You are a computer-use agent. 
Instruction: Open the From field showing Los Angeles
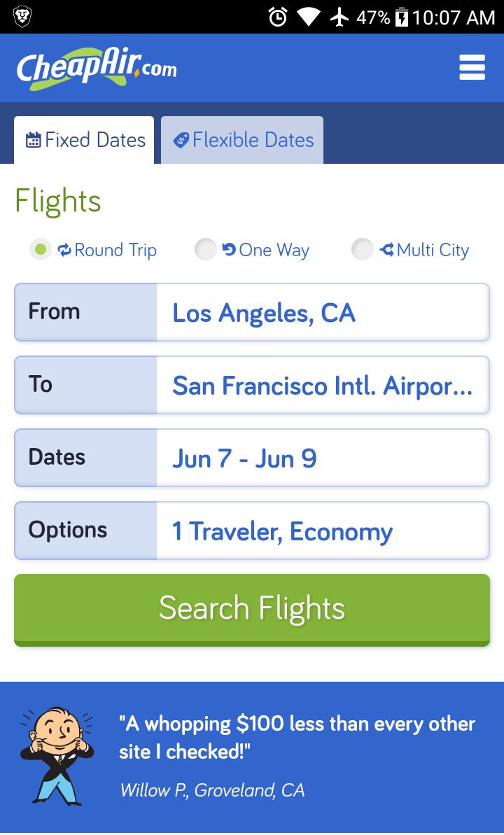click(322, 312)
